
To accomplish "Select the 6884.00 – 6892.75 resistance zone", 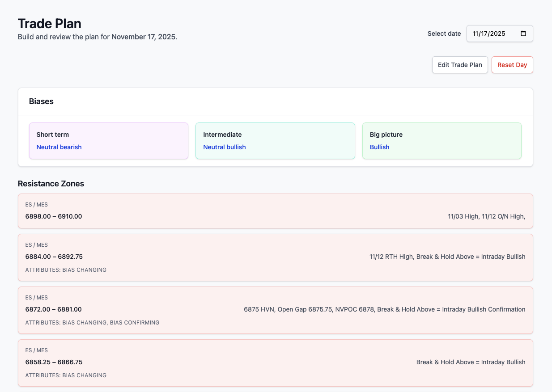I will (x=275, y=257).
